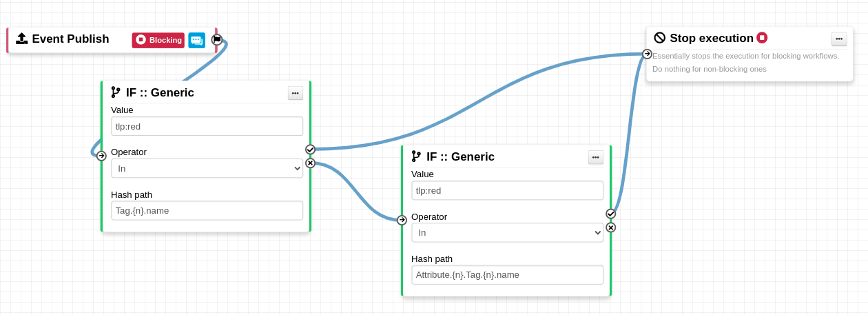The image size is (868, 315).
Task: Click the flag output connector of Event Publish
Action: [217, 39]
